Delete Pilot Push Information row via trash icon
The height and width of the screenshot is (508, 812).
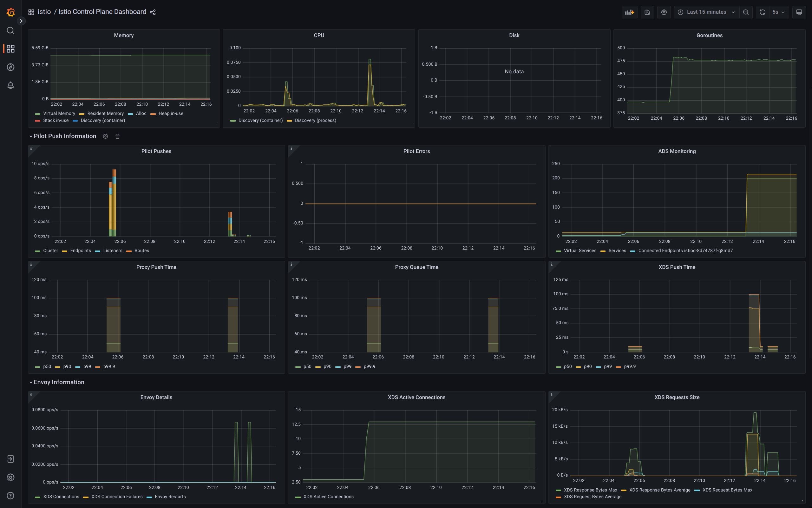pyautogui.click(x=117, y=137)
